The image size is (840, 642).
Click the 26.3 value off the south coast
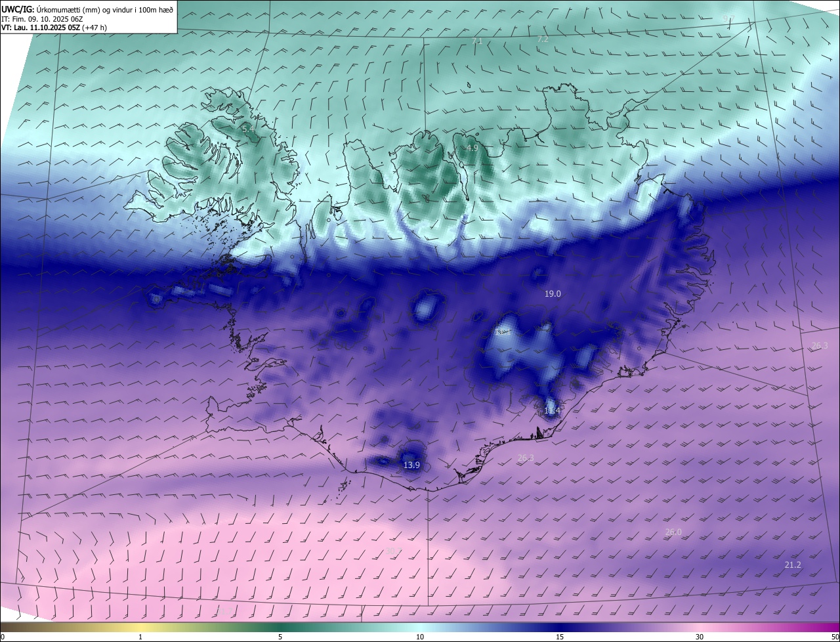[x=526, y=458]
